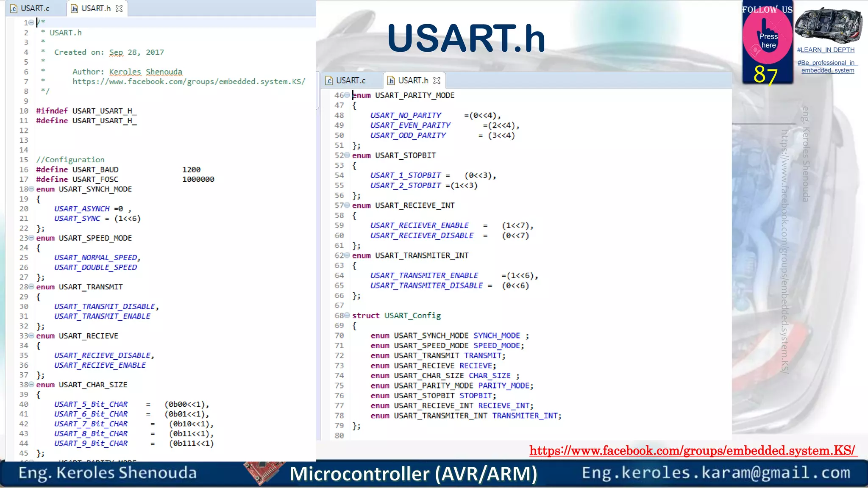Screen dimensions: 868x488
Task: Select USART.h tab in left editor
Action: (96, 8)
